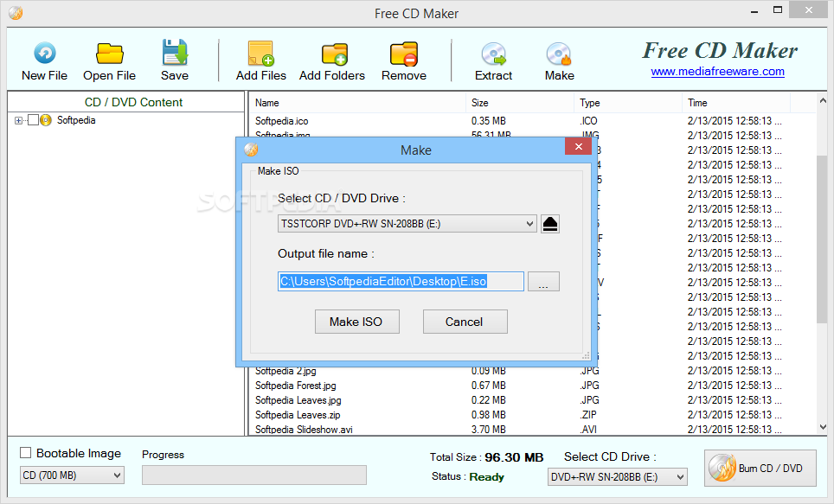Click the Make ISO button
The width and height of the screenshot is (834, 504).
click(357, 322)
